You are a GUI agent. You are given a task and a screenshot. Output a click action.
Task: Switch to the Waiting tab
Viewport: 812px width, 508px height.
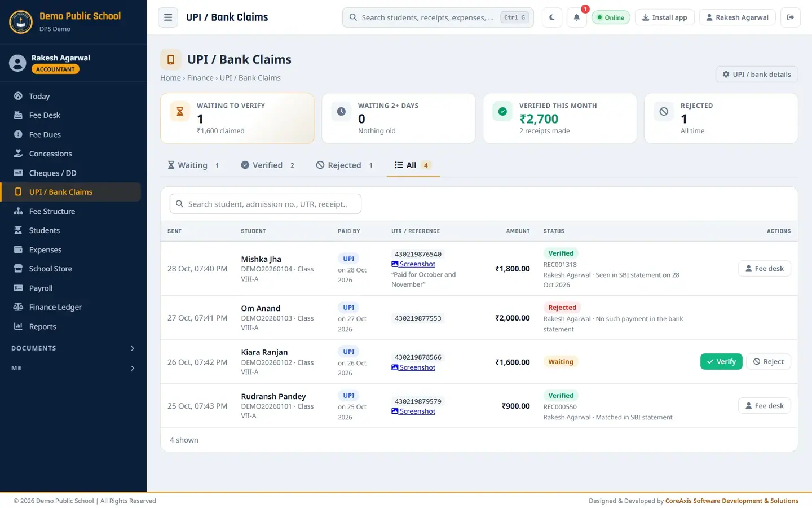point(193,165)
